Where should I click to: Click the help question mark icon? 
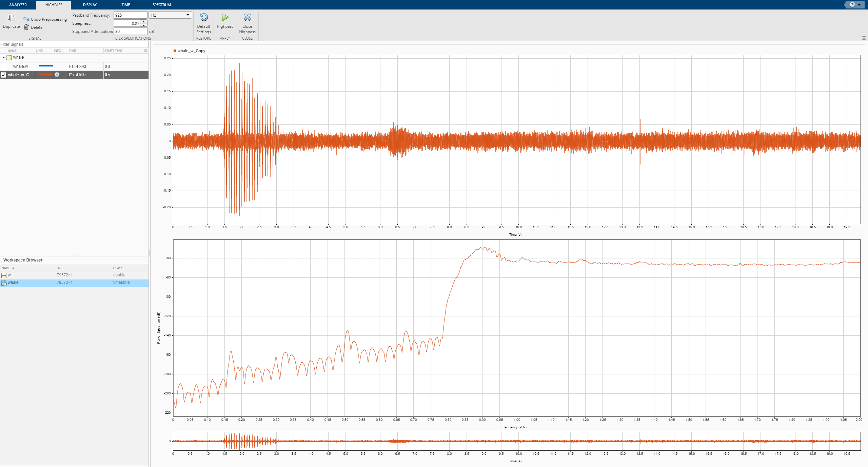pos(852,5)
